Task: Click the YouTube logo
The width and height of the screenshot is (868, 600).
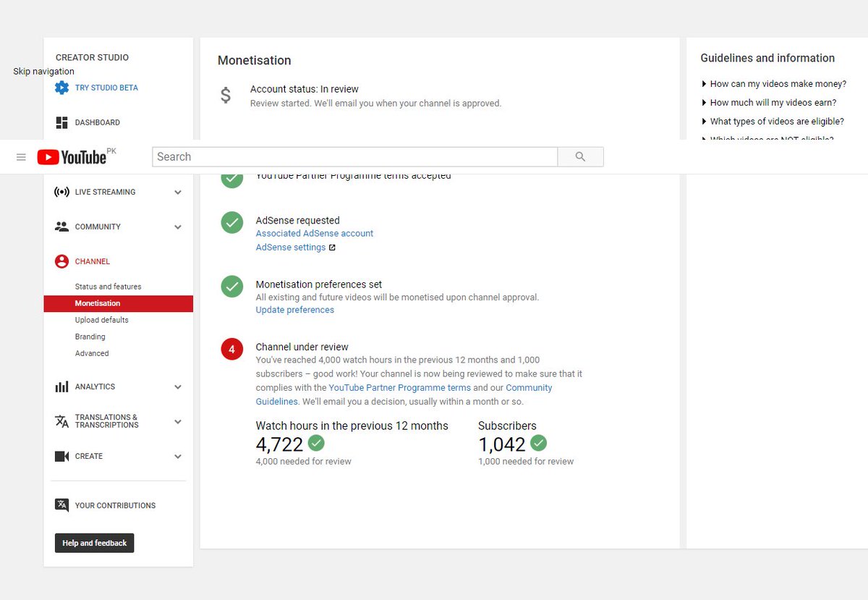Action: coord(72,157)
